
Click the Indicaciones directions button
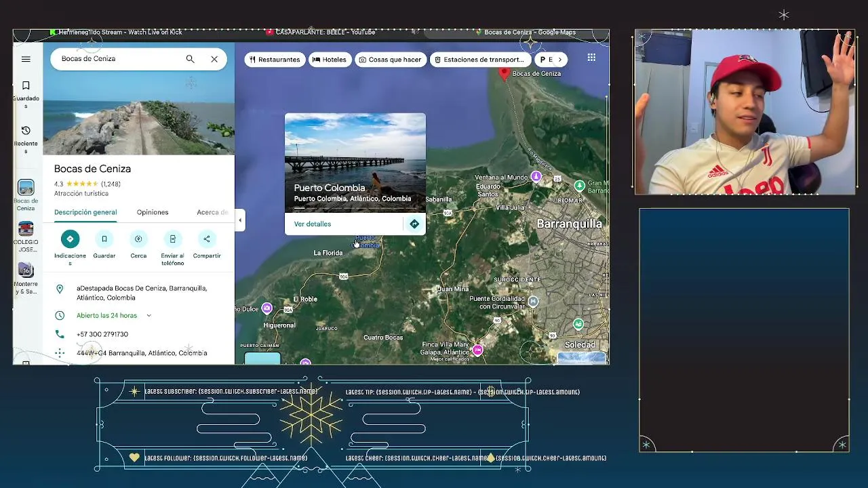(x=70, y=239)
